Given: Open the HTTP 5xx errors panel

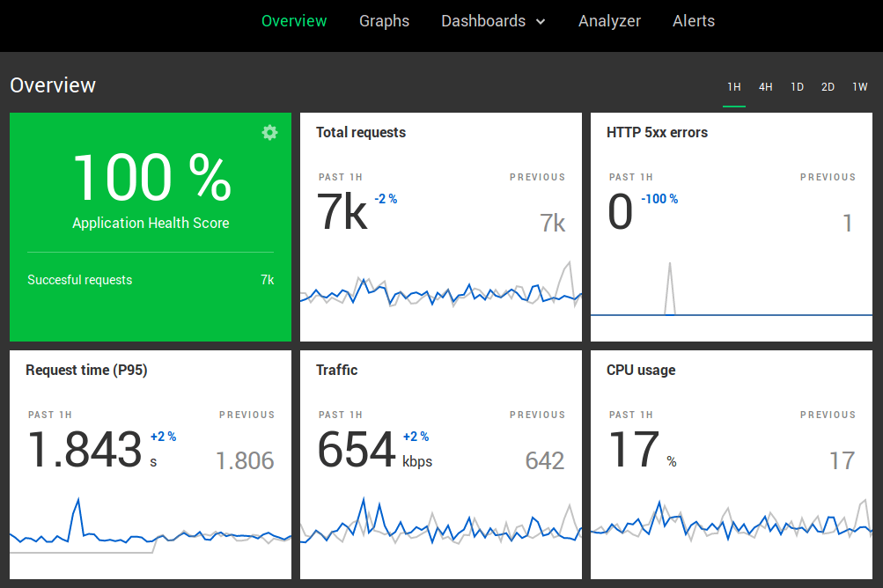Looking at the screenshot, I should [x=657, y=133].
